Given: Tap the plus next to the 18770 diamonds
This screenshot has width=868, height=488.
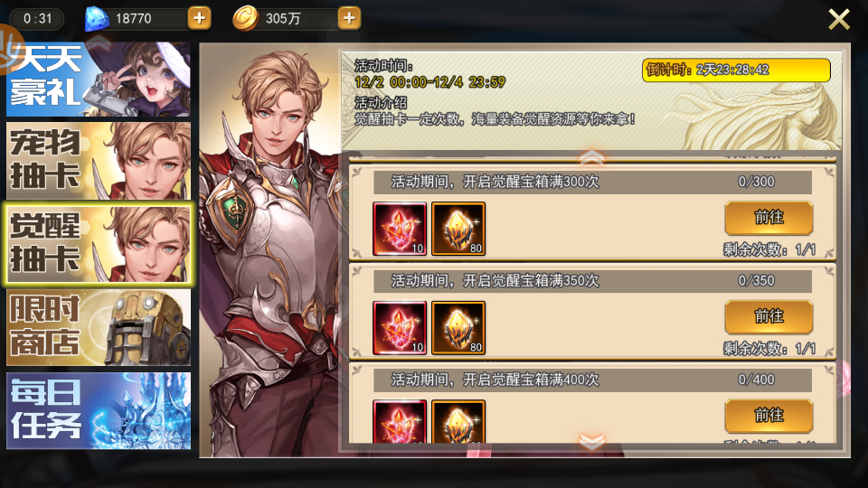Looking at the screenshot, I should tap(199, 18).
